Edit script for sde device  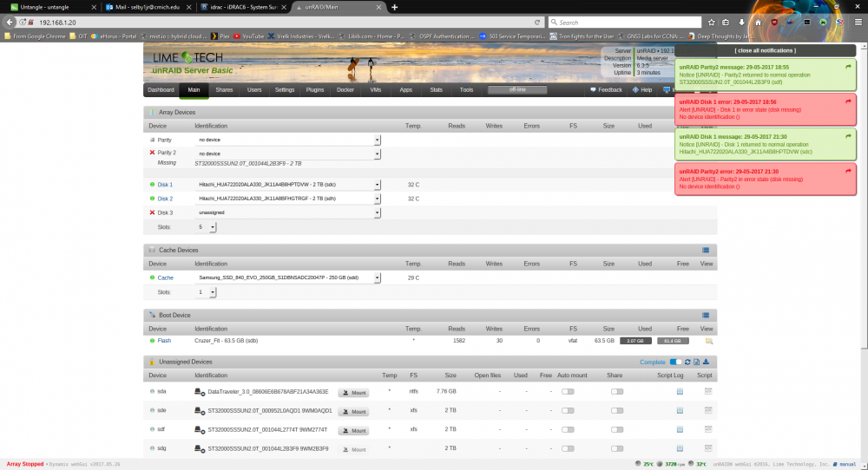(708, 410)
